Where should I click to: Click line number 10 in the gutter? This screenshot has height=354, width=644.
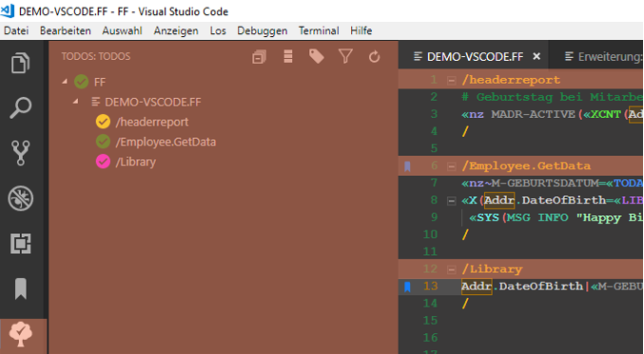click(x=430, y=235)
